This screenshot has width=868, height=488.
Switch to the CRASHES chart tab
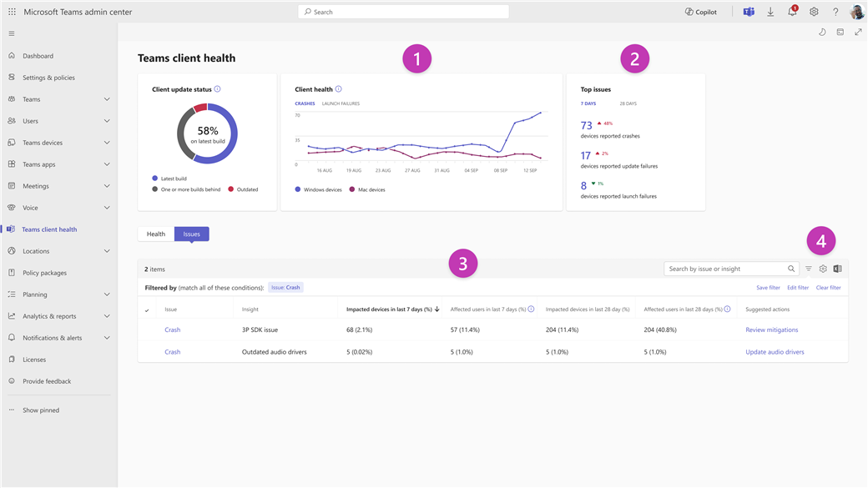click(305, 103)
